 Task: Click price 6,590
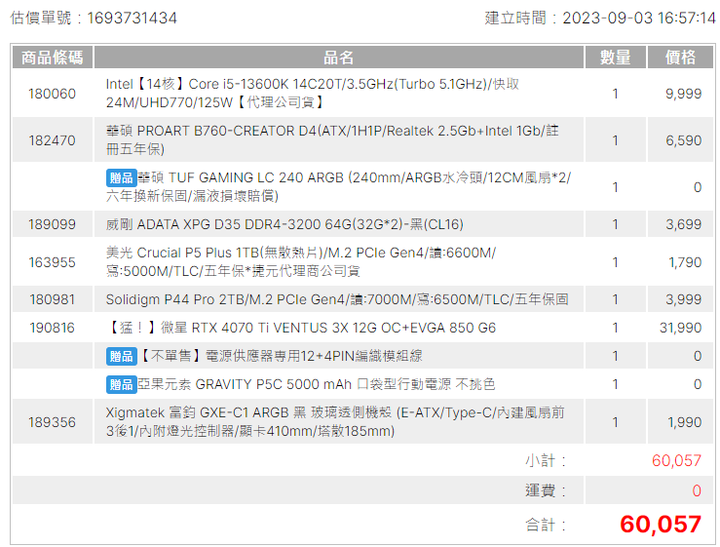683,141
